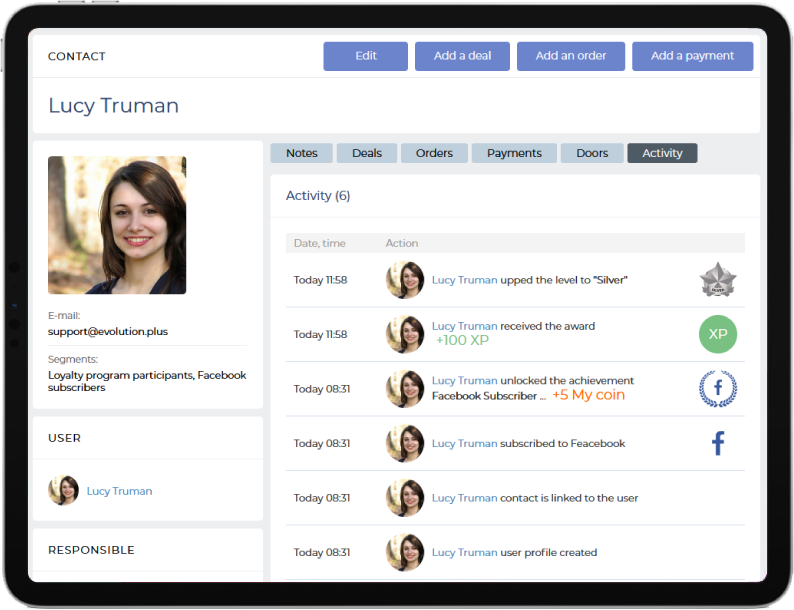Click the '+5 My coin' reward text
Screen dimensions: 794x610
tap(588, 395)
